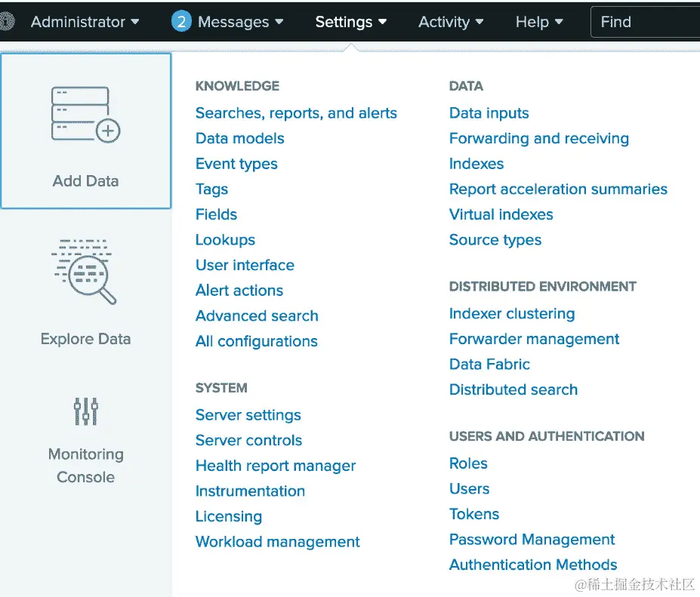This screenshot has height=597, width=700.
Task: Go to Forwarder management
Action: tap(534, 339)
